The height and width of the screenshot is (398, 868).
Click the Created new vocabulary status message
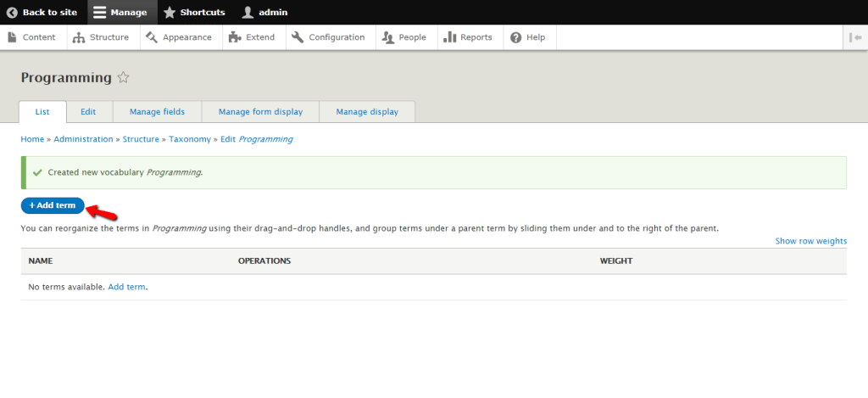click(433, 172)
